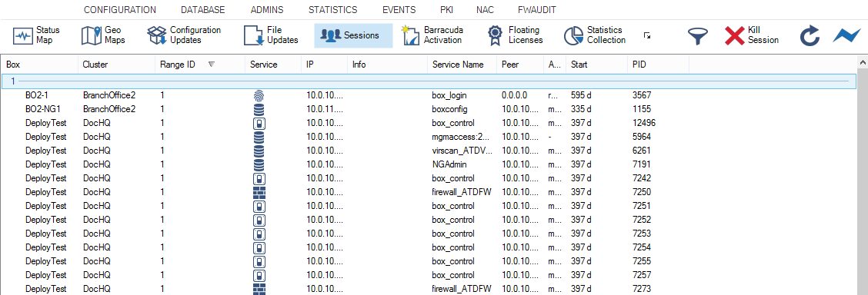This screenshot has height=295, width=868.
Task: Open Statistics Collection page
Action: pyautogui.click(x=595, y=35)
